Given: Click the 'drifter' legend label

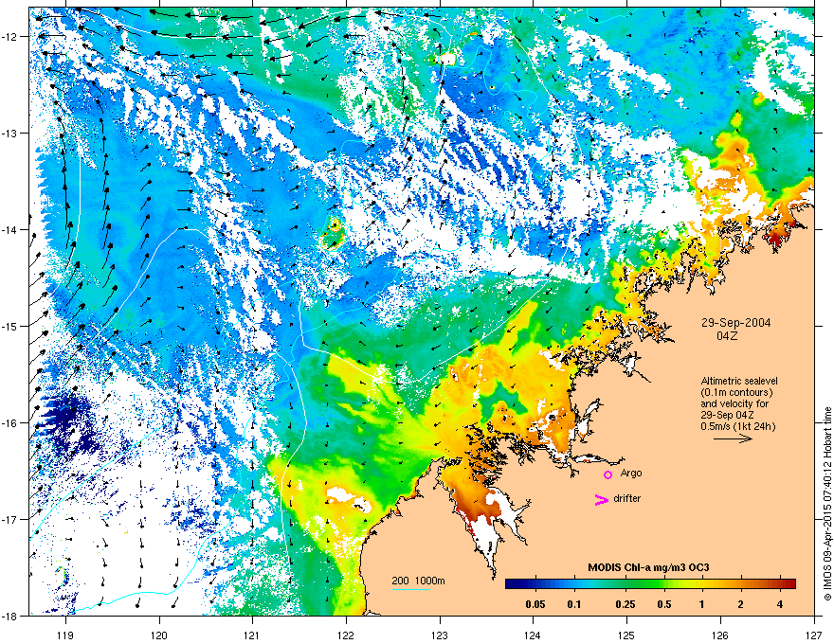Looking at the screenshot, I should pyautogui.click(x=627, y=498).
